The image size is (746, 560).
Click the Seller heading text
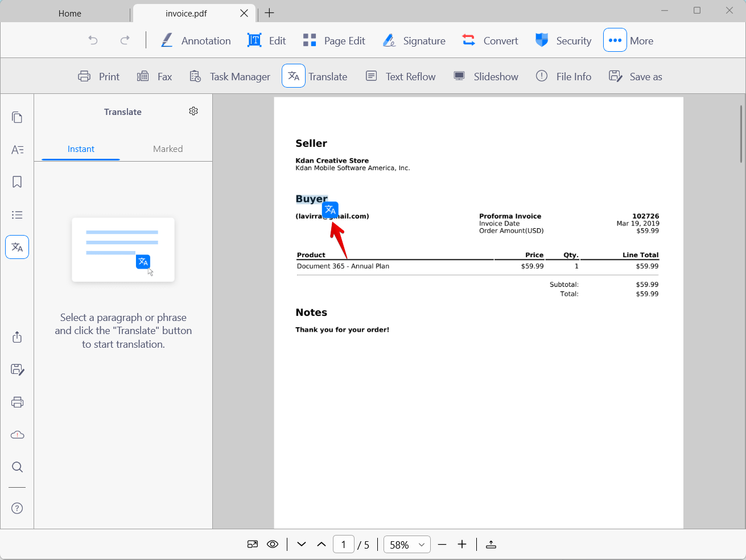point(311,143)
